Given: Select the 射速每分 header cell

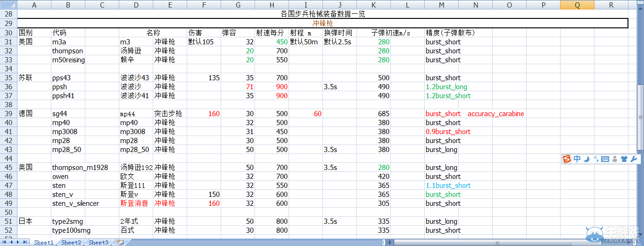Looking at the screenshot, I should tap(272, 33).
